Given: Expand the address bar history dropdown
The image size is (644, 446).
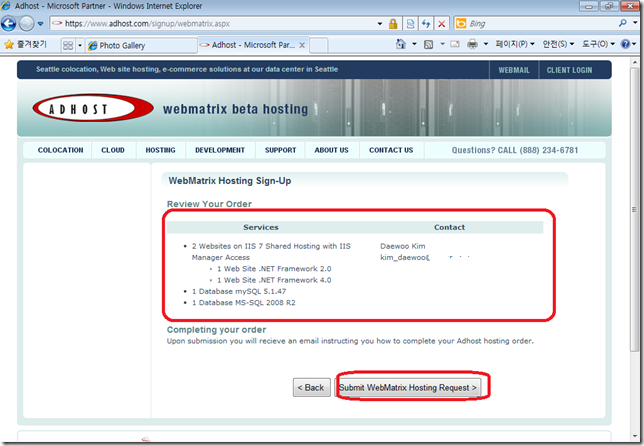Looking at the screenshot, I should [x=380, y=24].
